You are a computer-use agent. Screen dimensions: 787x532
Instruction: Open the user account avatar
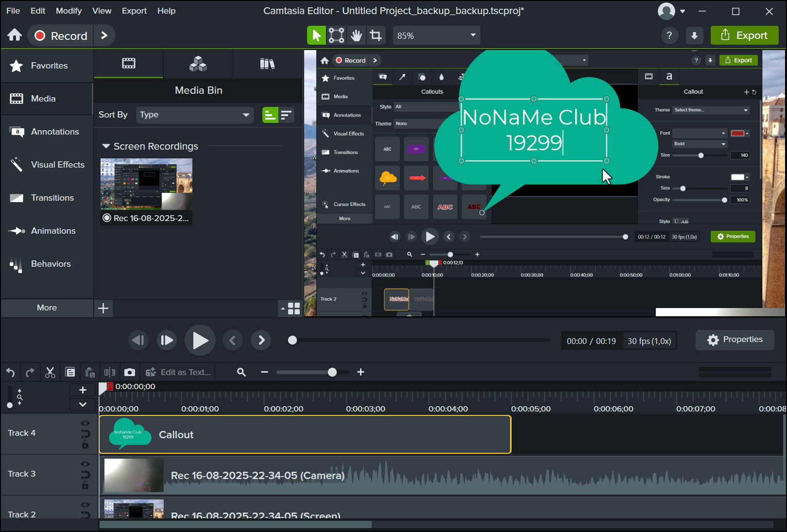coord(666,11)
